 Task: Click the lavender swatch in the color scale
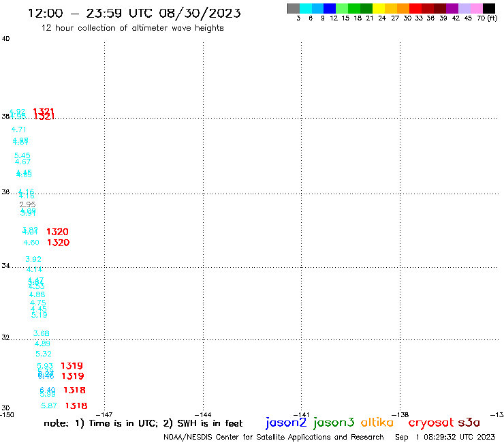coord(464,8)
